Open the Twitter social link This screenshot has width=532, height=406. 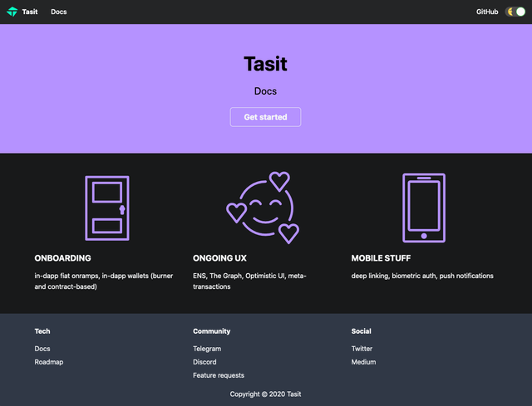(362, 349)
